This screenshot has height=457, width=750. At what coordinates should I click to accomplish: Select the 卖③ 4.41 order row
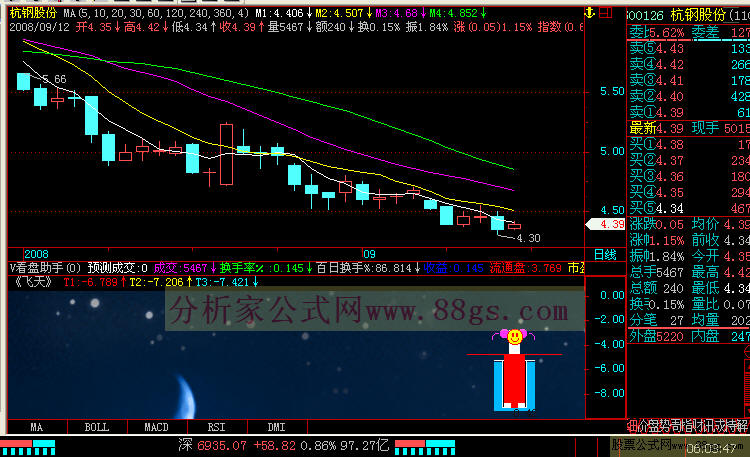click(688, 80)
